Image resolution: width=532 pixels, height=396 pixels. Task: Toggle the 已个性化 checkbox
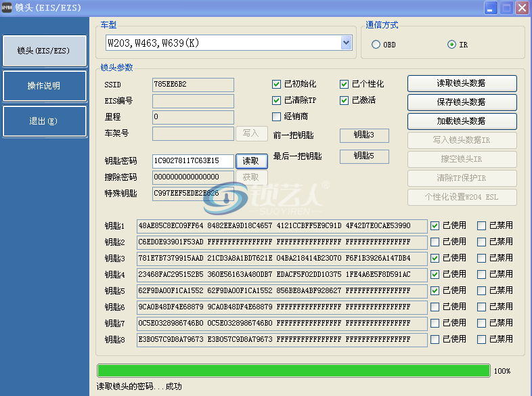344,84
